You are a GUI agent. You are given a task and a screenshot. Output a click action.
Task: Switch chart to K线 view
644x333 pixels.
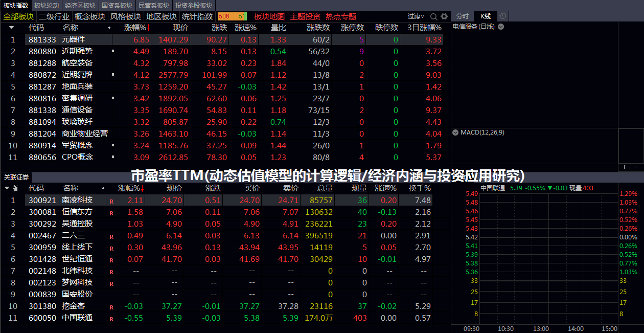click(485, 16)
